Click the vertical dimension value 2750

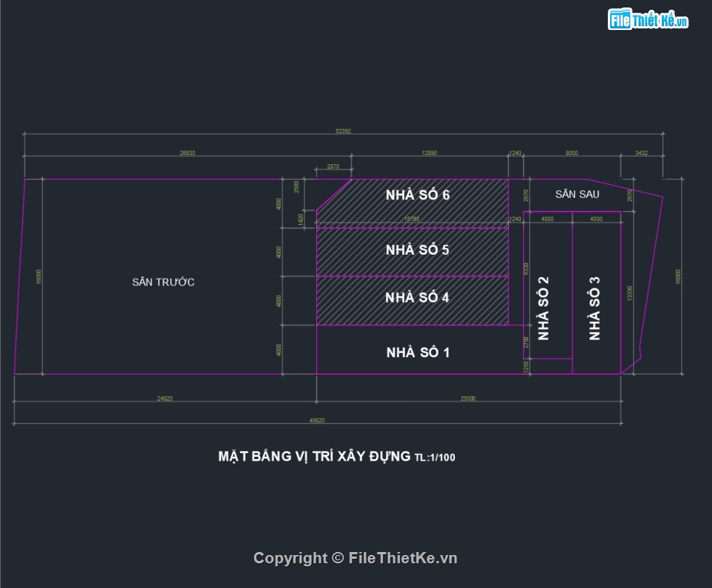[x=526, y=342]
